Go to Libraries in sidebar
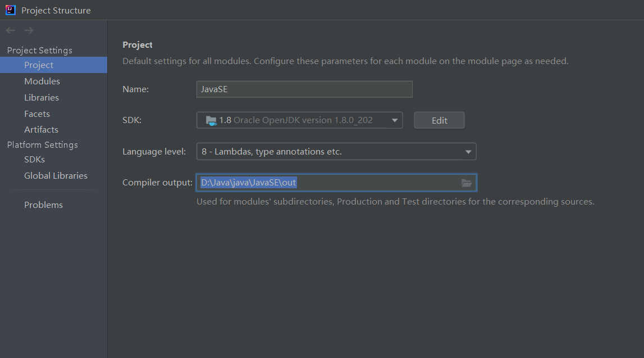The image size is (644, 358). click(42, 98)
